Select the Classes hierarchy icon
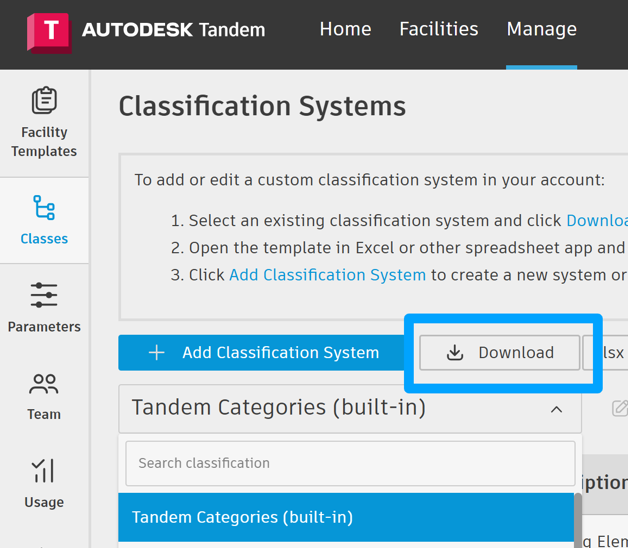628x548 pixels. click(x=44, y=208)
